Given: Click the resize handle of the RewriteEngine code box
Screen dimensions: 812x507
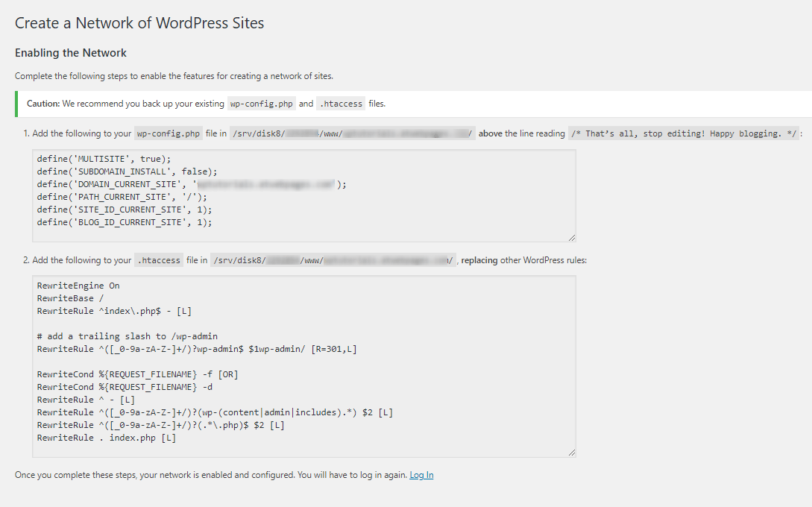Looking at the screenshot, I should click(x=571, y=452).
